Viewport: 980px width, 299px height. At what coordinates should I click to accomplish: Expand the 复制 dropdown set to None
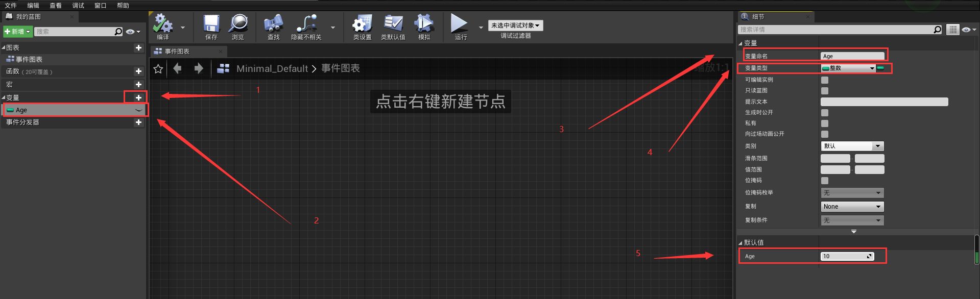pos(852,207)
